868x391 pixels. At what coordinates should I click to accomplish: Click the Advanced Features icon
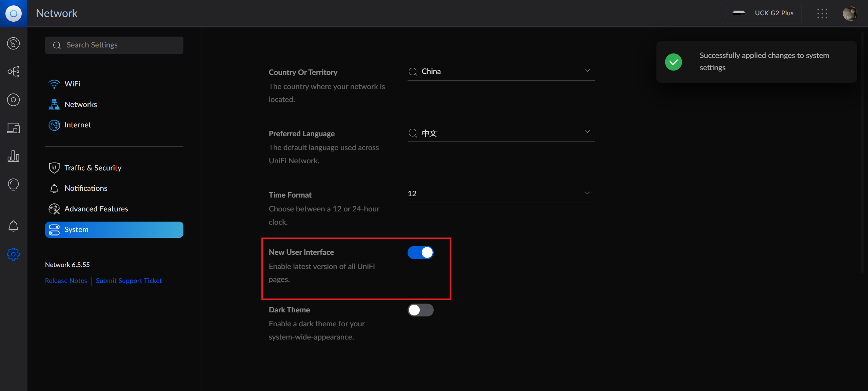point(54,209)
